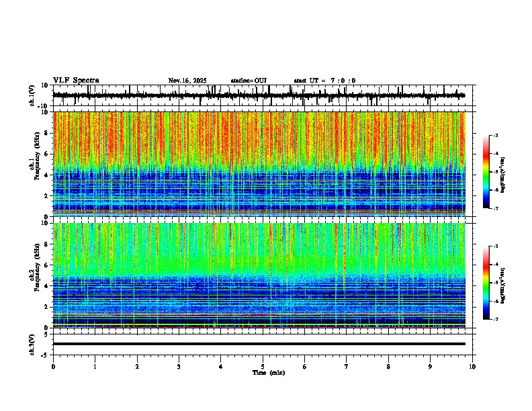Click the "station=OUI" header label
532x411 pixels.
click(249, 81)
